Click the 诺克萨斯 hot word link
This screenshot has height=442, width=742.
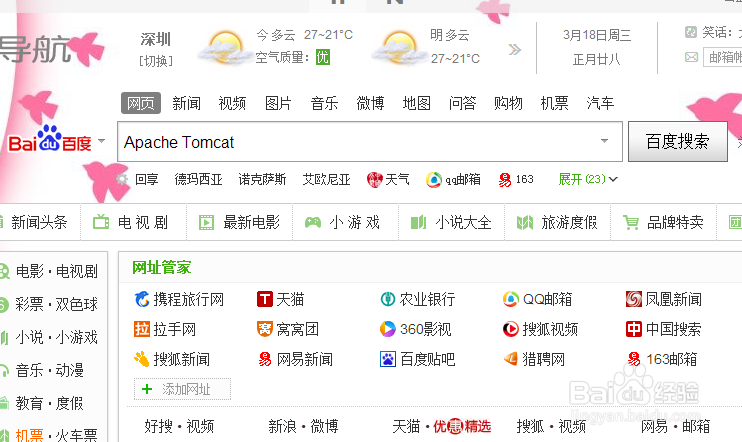(263, 179)
